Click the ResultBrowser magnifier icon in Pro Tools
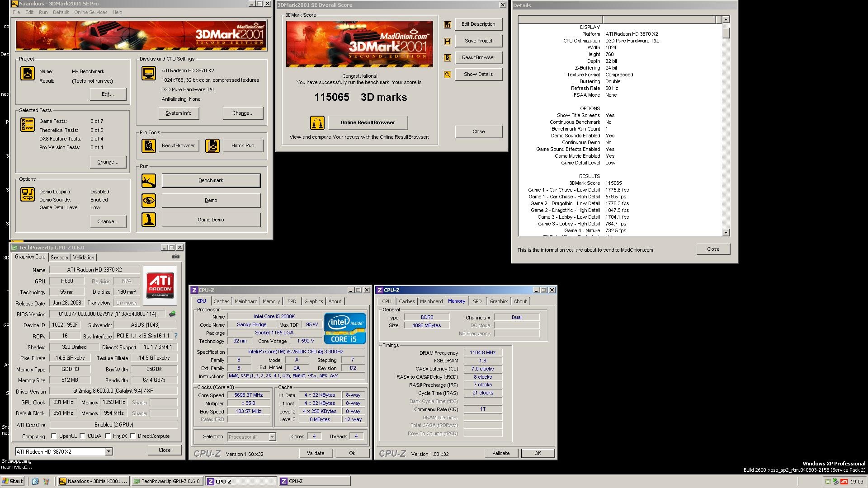 [x=149, y=145]
